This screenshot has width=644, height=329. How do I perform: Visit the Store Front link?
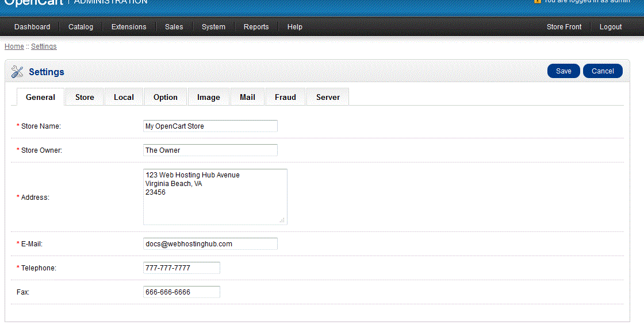tap(564, 27)
